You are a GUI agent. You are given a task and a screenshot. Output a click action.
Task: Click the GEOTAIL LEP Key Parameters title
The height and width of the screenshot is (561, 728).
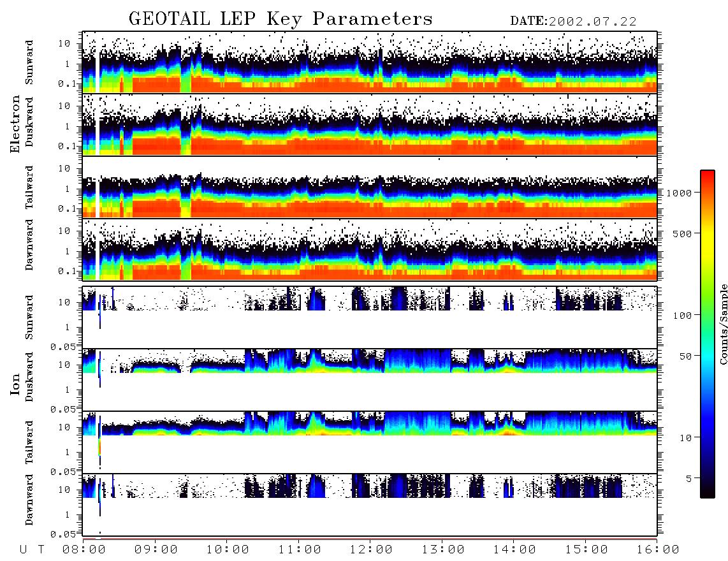click(281, 19)
